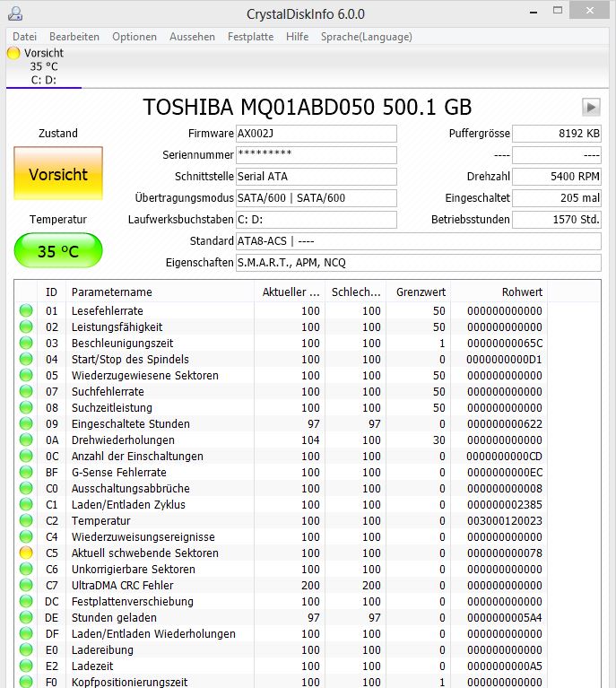Click the green status icon for Beschleunigungszeit

click(x=26, y=344)
